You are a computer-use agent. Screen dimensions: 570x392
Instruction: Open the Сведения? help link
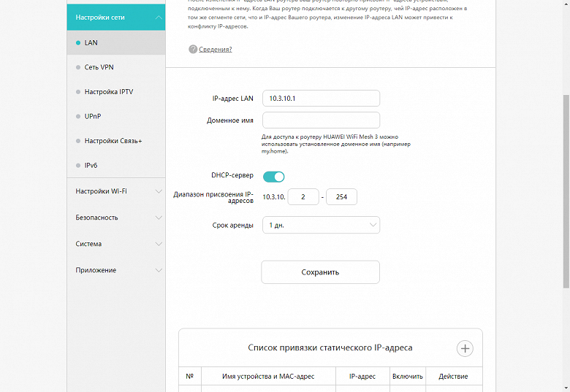(215, 49)
